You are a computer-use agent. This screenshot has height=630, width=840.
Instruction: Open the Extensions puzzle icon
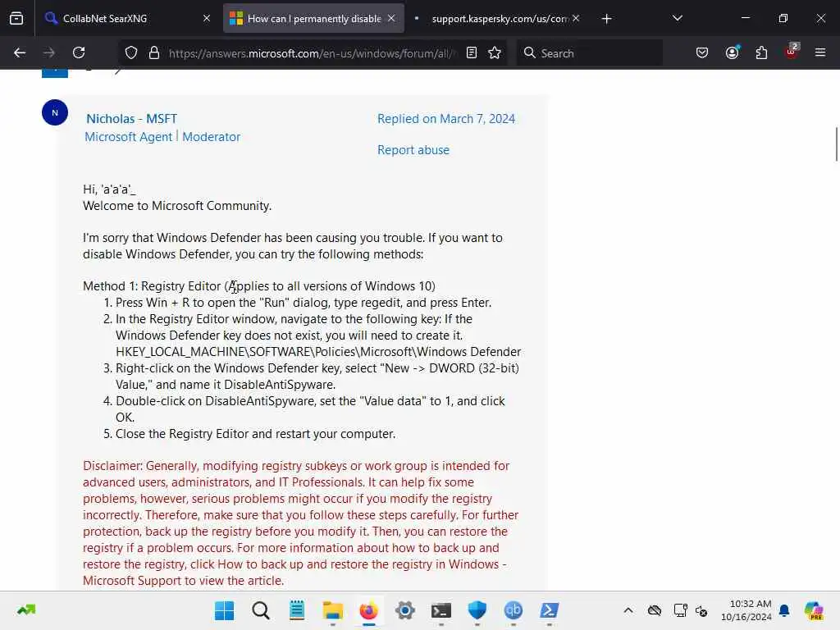click(761, 52)
